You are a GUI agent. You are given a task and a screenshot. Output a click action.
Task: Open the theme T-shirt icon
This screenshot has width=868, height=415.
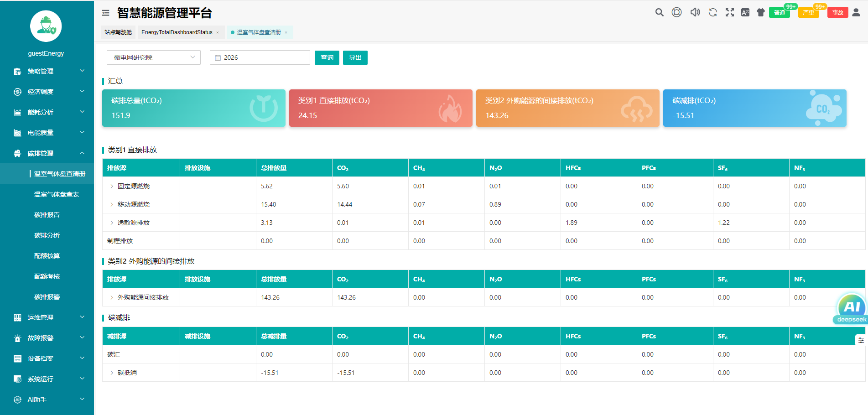coord(760,13)
